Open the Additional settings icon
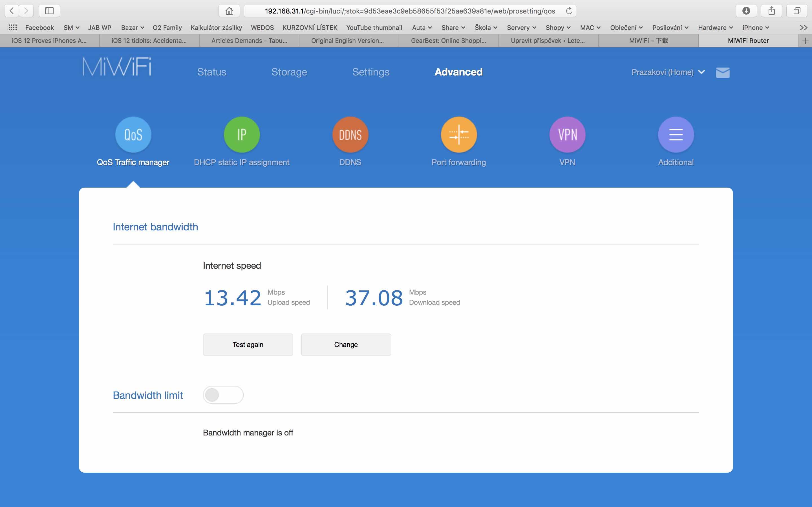The height and width of the screenshot is (507, 812). pos(676,135)
